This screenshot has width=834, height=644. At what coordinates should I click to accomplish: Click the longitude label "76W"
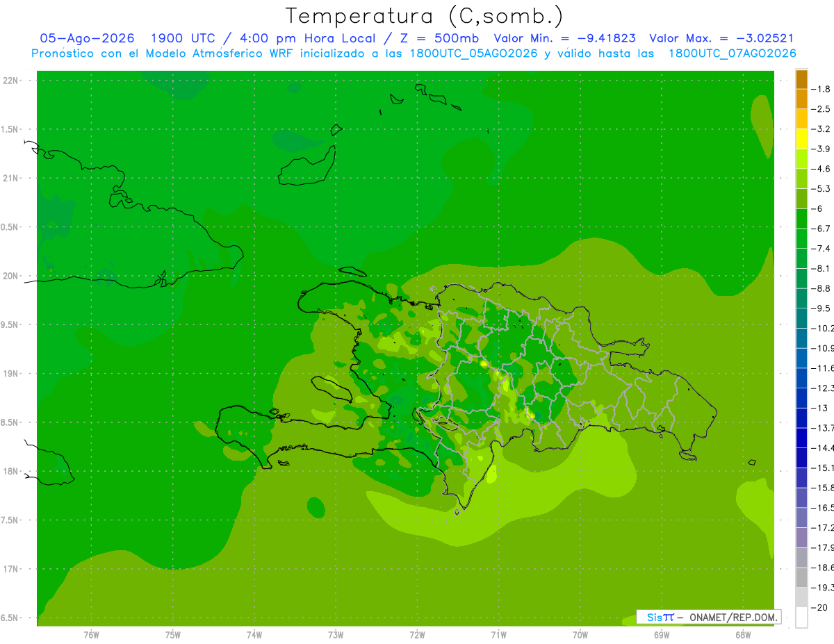pyautogui.click(x=92, y=635)
